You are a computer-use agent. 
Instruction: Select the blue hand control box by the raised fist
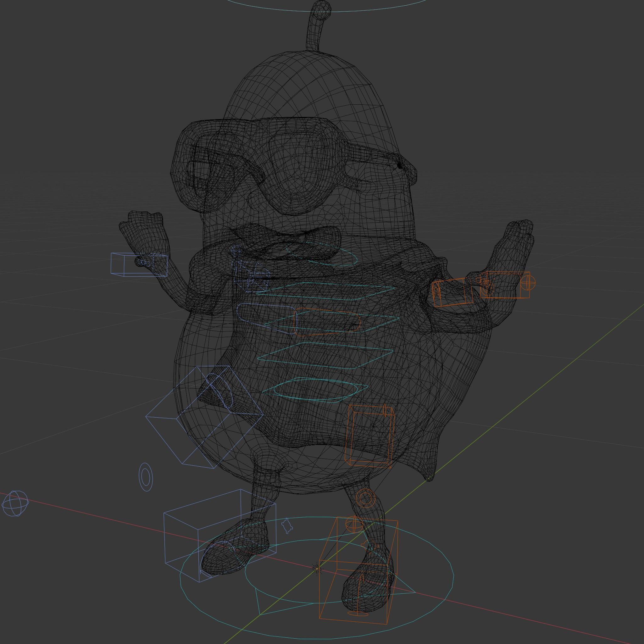pos(139,265)
